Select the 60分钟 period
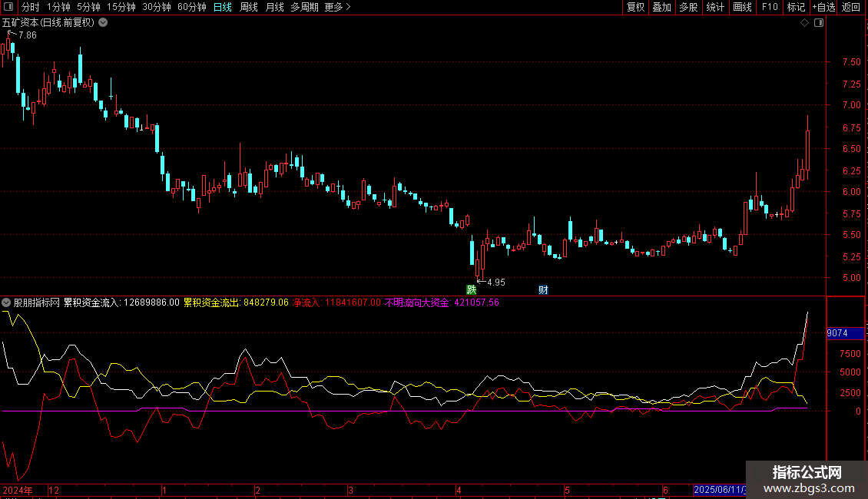Viewport: 868px width, 499px height. click(192, 7)
